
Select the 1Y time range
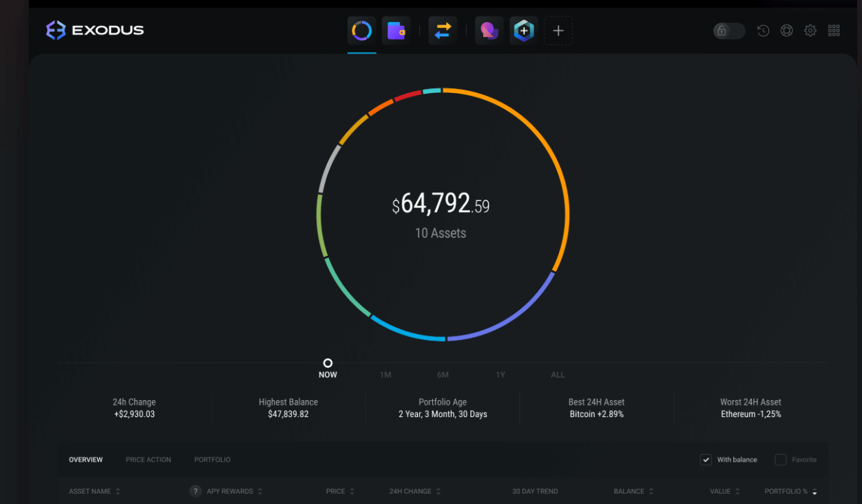click(x=500, y=375)
